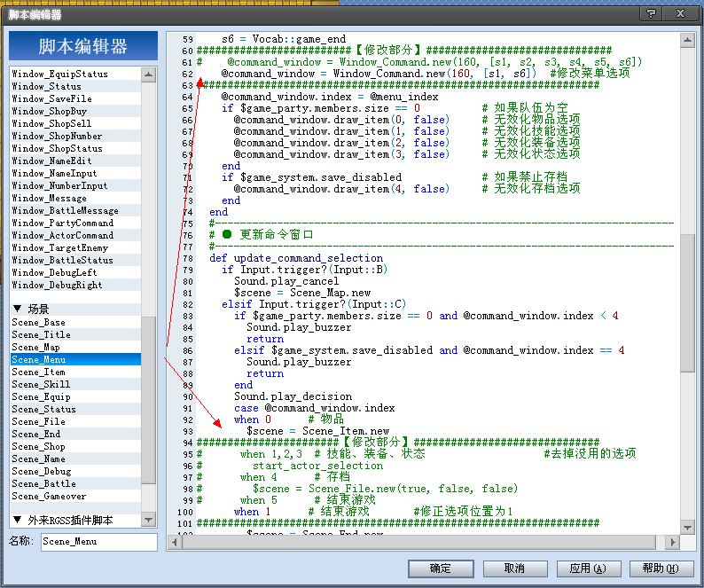Screen dimensions: 704x588
Task: Click line 100 when 1 statement
Action: (253, 512)
